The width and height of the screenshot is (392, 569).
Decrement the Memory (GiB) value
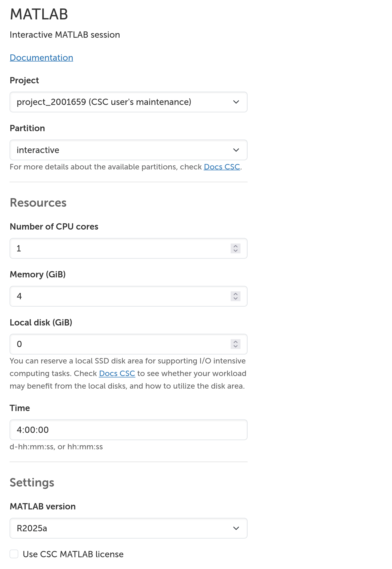click(236, 298)
